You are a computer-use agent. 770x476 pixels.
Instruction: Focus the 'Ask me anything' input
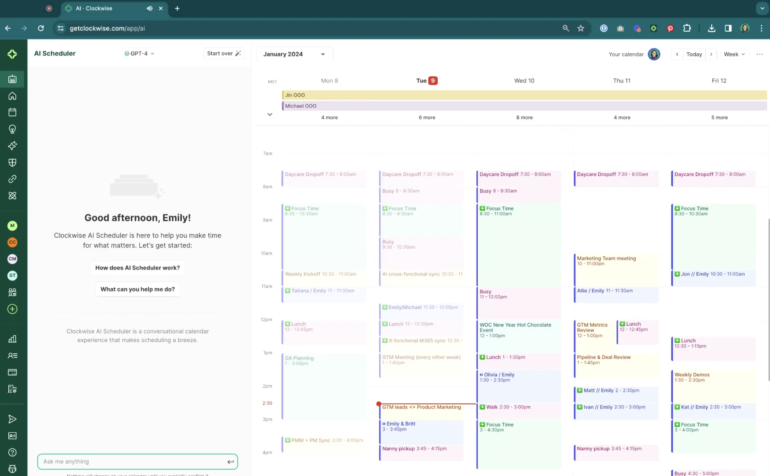click(138, 462)
